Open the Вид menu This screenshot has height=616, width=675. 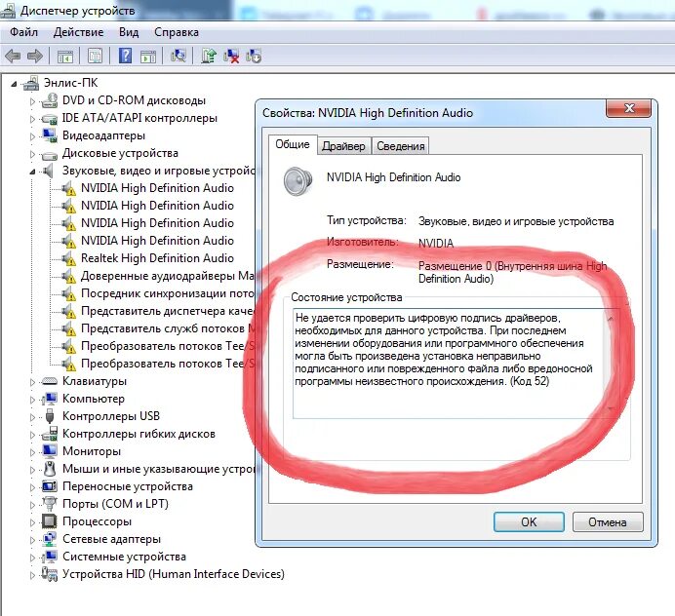click(129, 32)
